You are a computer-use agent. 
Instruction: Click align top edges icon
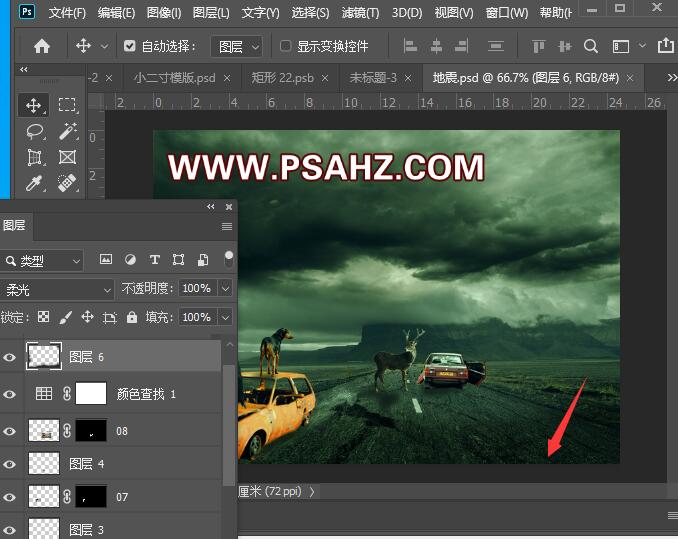(538, 46)
